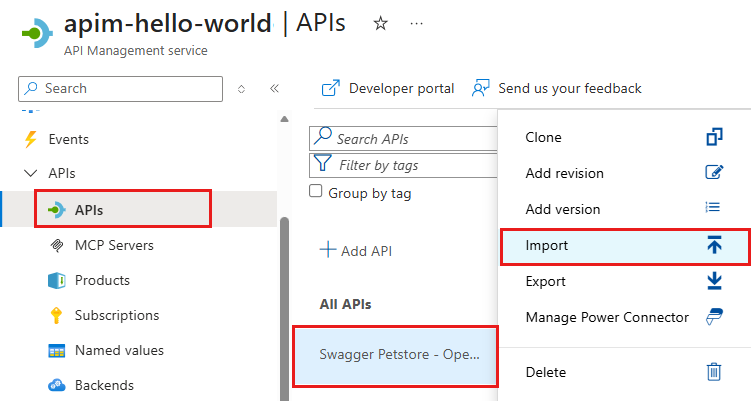Click the Import up-arrow icon
The image size is (751, 401).
pyautogui.click(x=714, y=245)
